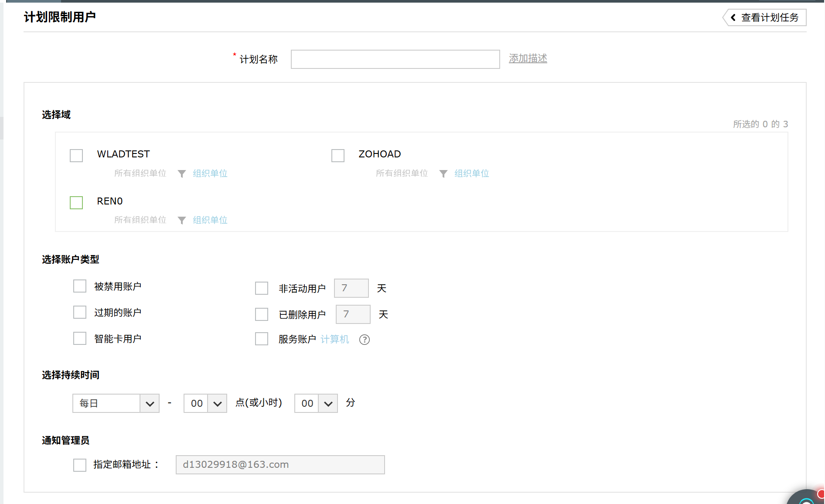Click the 非活动用户 label
The image size is (825, 504).
point(302,289)
